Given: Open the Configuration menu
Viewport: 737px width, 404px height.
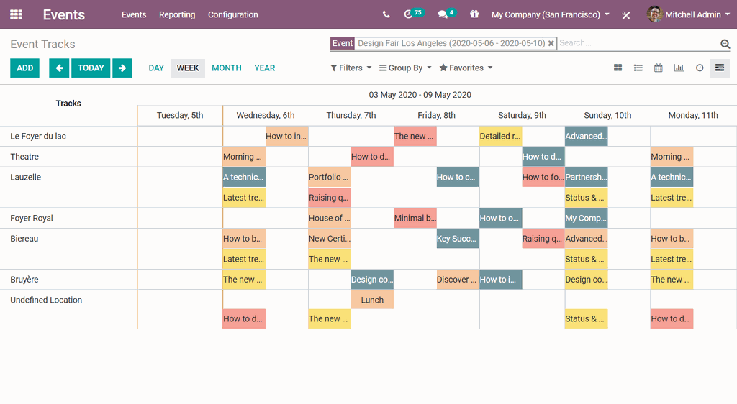Looking at the screenshot, I should [x=233, y=15].
